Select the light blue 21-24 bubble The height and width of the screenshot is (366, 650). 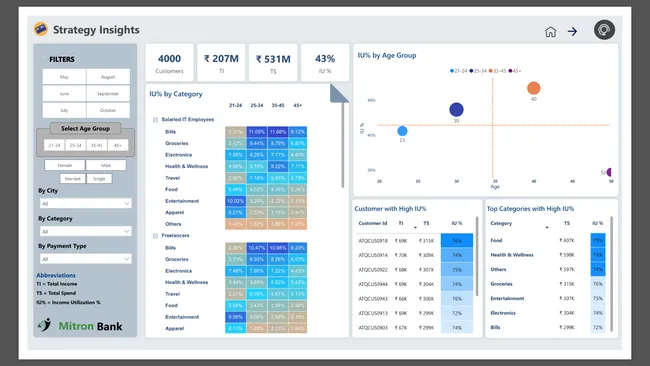(402, 131)
